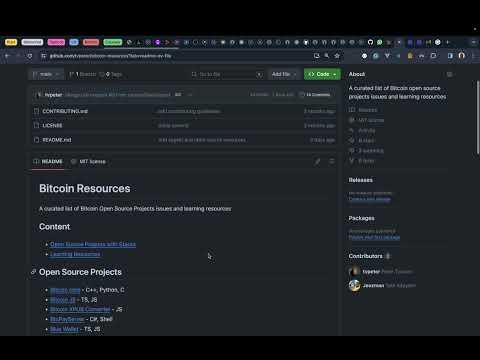Screen dimensions: 480x360
Task: Click the browser back arrow
Action: coord(7,56)
